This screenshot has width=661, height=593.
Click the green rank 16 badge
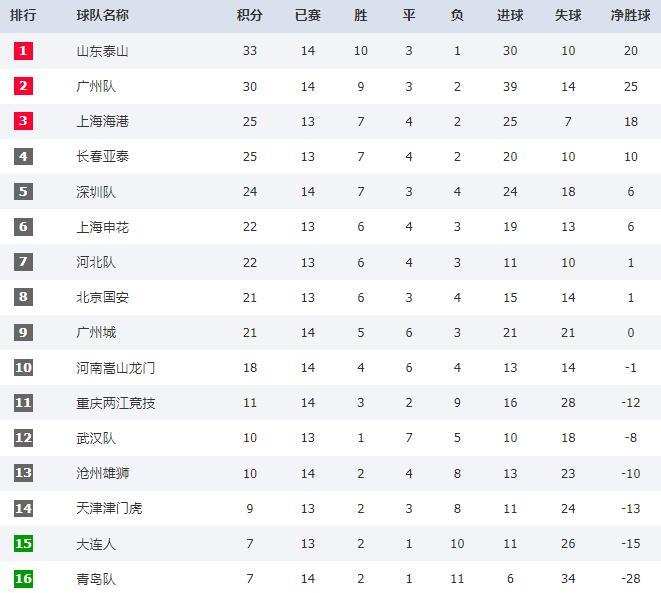[23, 578]
